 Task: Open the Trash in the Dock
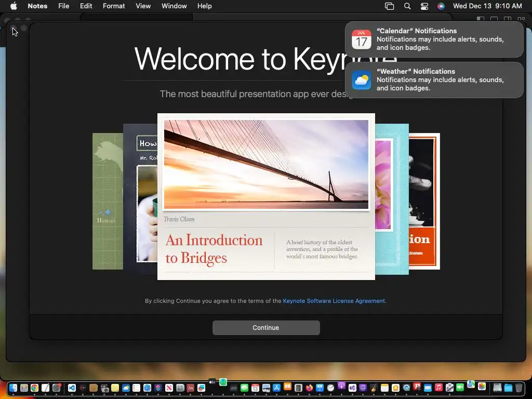tap(518, 388)
